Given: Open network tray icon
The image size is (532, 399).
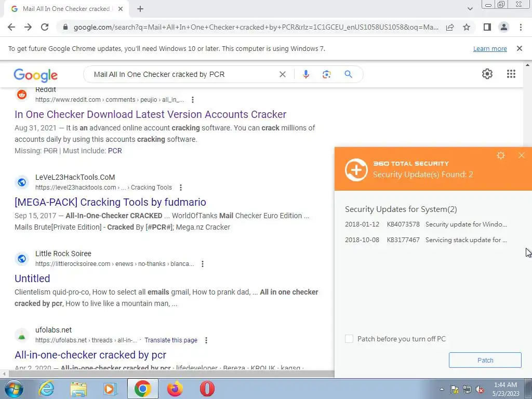Looking at the screenshot, I should click(467, 389).
